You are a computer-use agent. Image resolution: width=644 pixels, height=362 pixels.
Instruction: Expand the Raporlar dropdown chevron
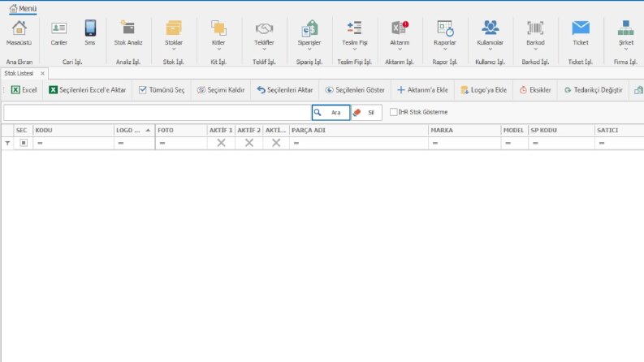coord(445,50)
